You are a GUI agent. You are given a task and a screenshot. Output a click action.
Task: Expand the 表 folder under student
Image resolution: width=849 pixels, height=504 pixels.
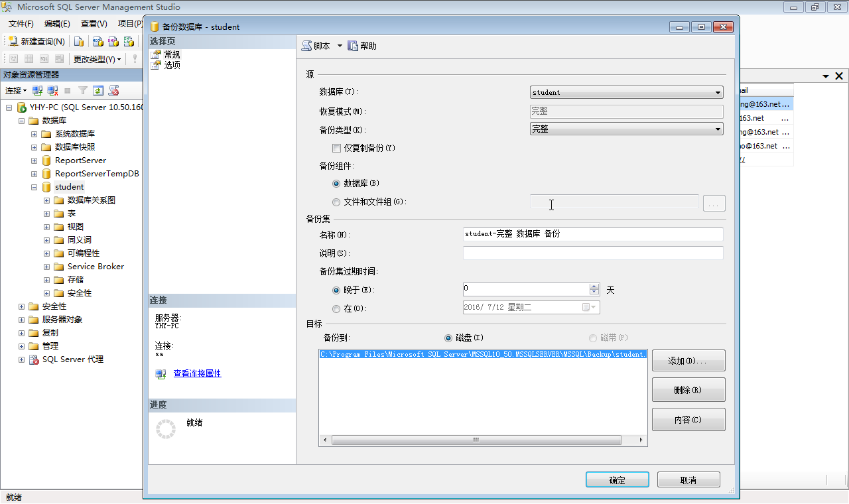tap(46, 214)
